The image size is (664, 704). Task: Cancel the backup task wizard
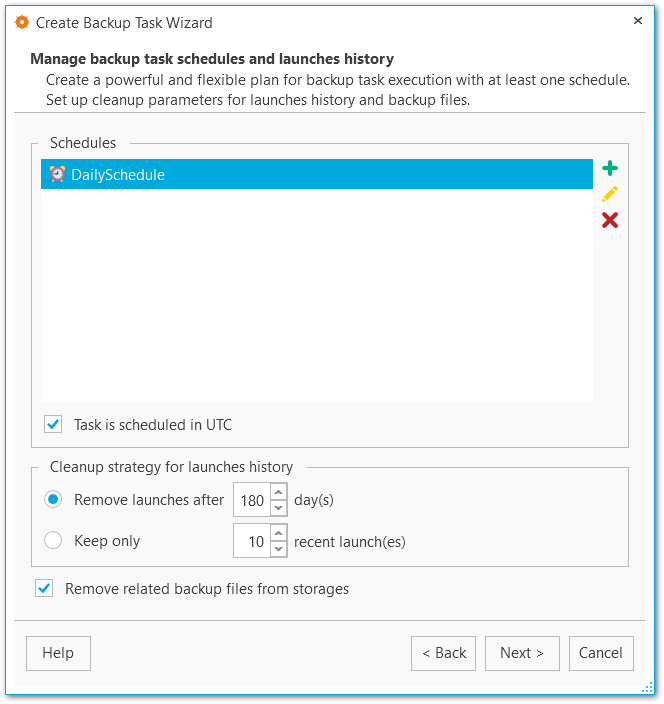[x=601, y=653]
